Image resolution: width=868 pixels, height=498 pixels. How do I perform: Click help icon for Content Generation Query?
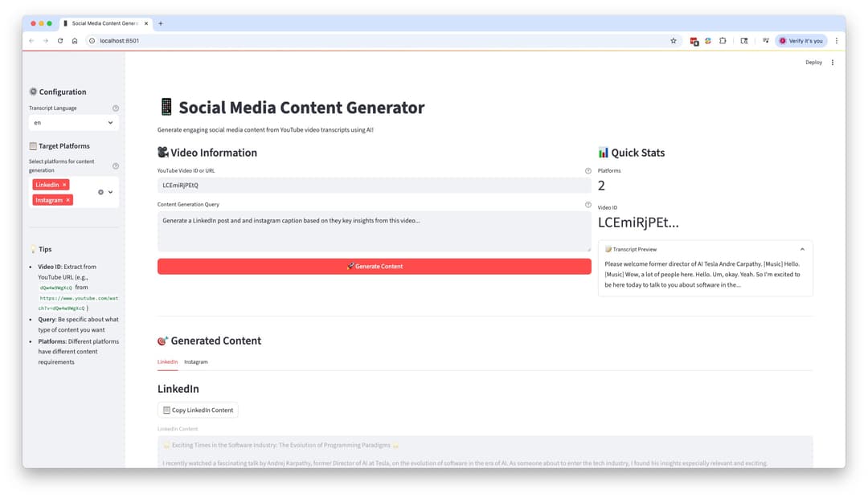click(x=588, y=205)
